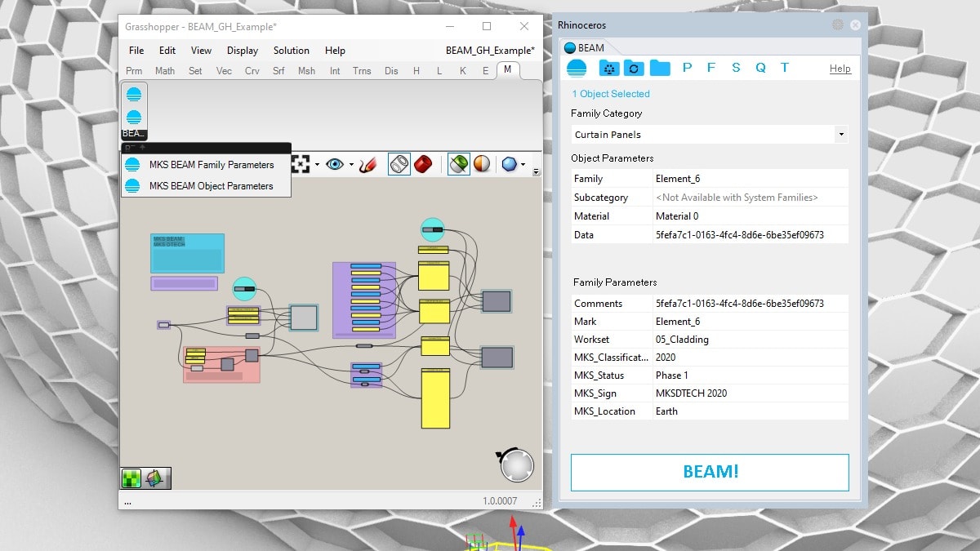The height and width of the screenshot is (551, 980).
Task: Click the Rhinoceros panel gear settings icon
Action: click(838, 25)
